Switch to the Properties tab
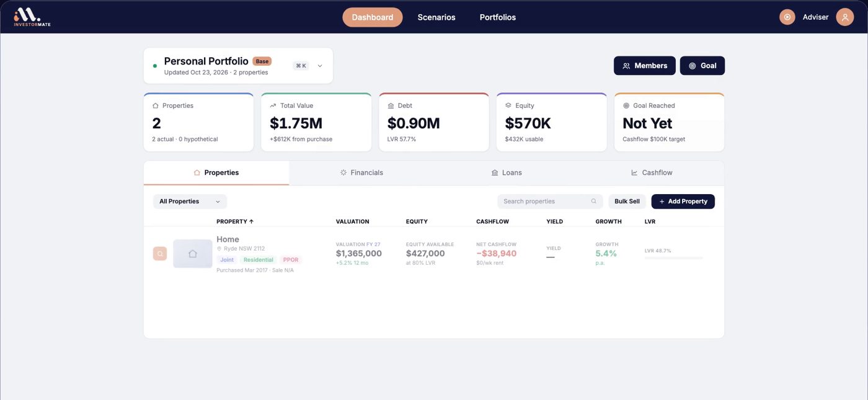This screenshot has height=400, width=868. [216, 173]
